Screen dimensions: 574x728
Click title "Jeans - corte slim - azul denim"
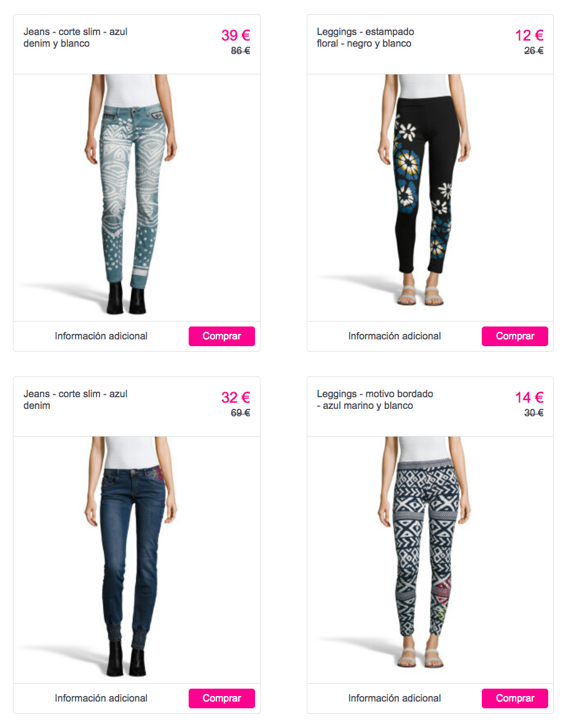(75, 400)
